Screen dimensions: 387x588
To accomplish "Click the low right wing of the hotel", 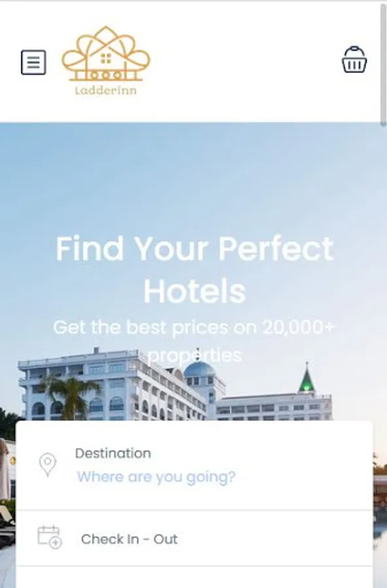I will 274,407.
